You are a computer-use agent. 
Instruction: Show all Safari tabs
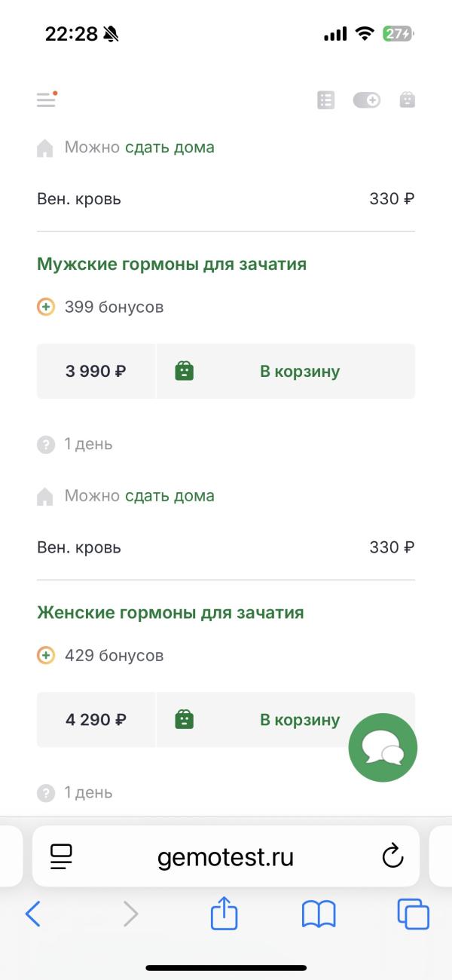coord(413,915)
